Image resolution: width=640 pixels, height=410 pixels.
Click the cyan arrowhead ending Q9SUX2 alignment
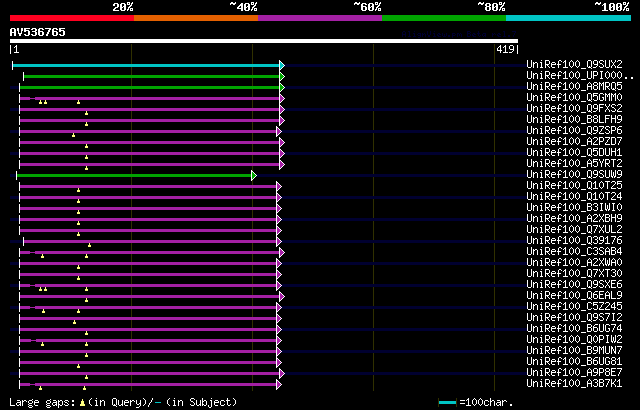[x=282, y=65]
